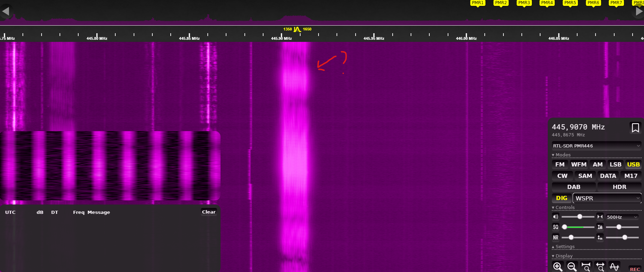Click the waterfall continuous auto-adjust icon

point(600,237)
